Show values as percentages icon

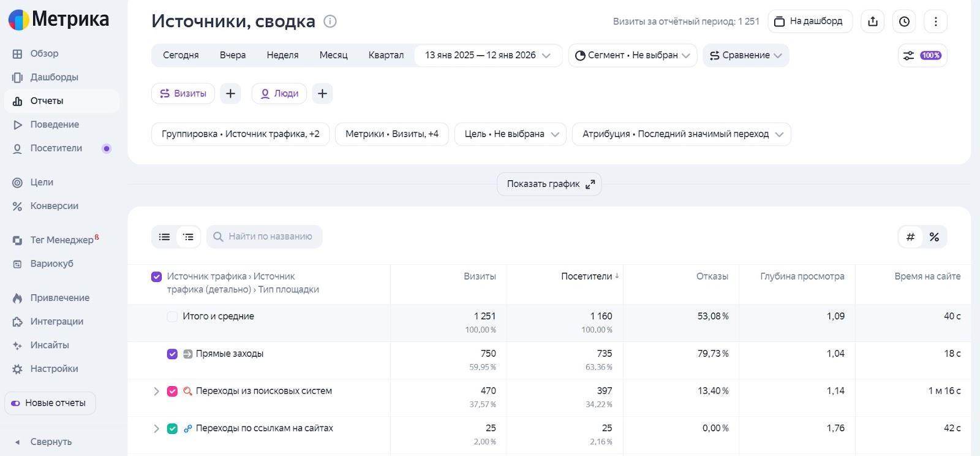coord(934,237)
